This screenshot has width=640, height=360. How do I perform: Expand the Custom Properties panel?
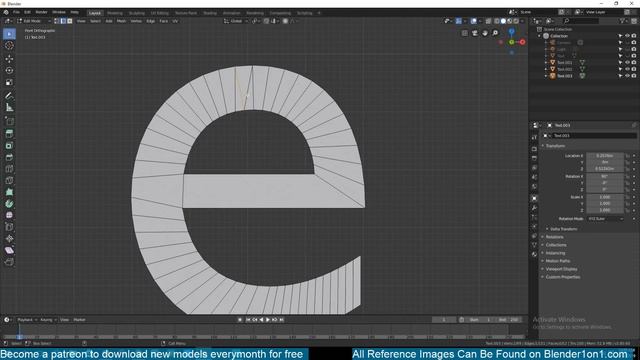[x=562, y=277]
